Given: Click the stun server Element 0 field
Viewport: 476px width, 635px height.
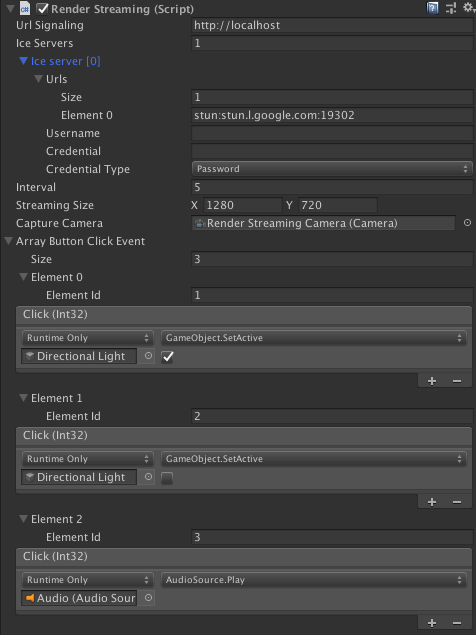Looking at the screenshot, I should (x=332, y=115).
